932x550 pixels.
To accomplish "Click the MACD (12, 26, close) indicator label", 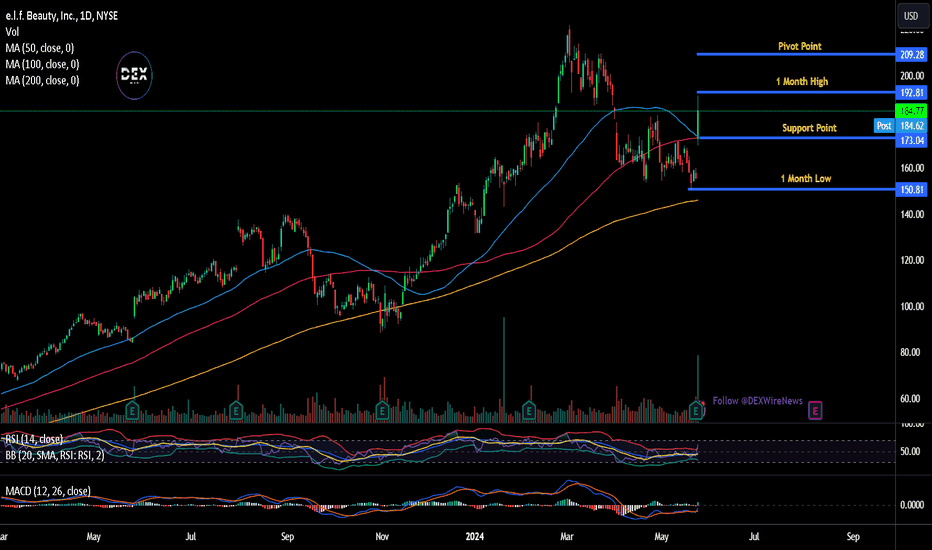I will (48, 491).
